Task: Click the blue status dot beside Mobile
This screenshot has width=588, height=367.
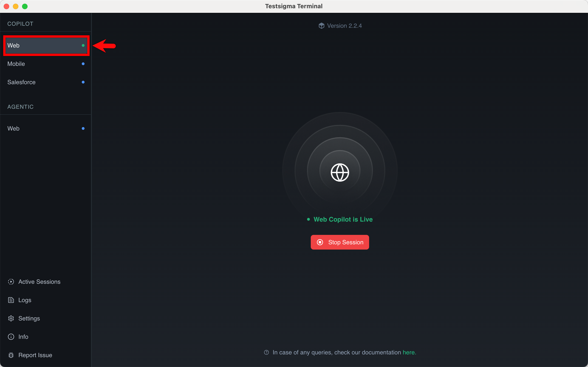Action: coord(83,64)
